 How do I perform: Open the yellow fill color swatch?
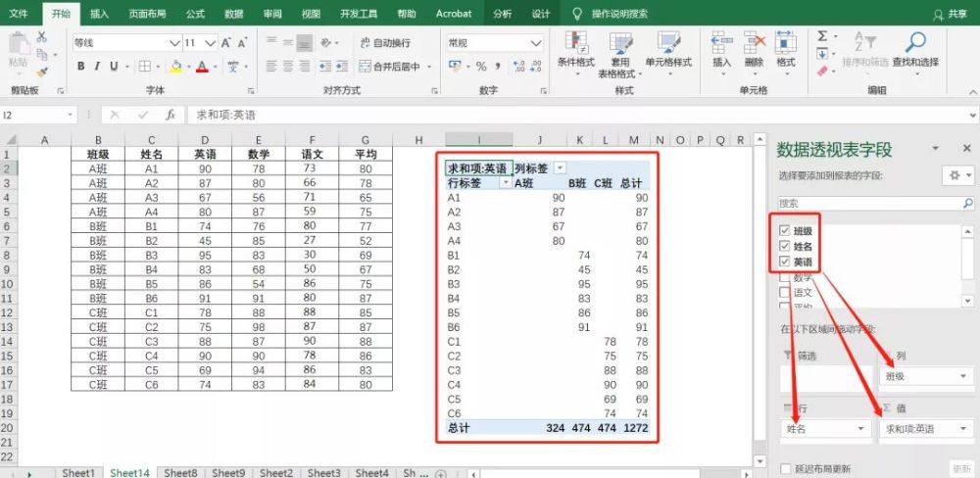(x=176, y=67)
